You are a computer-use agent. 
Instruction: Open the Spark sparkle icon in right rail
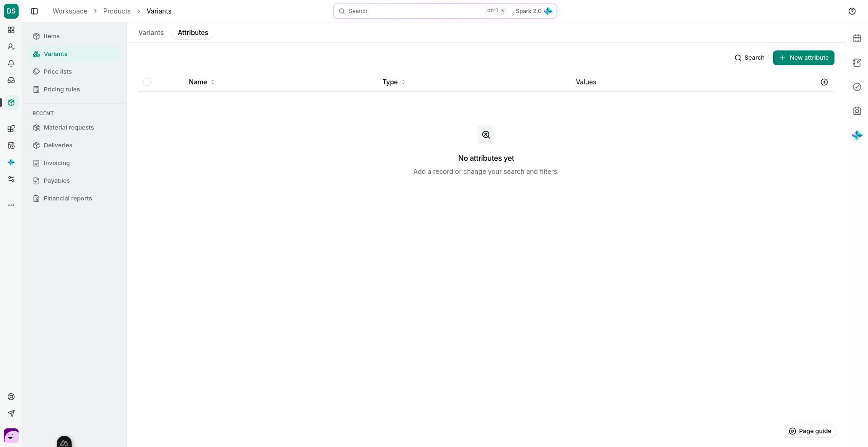[857, 135]
